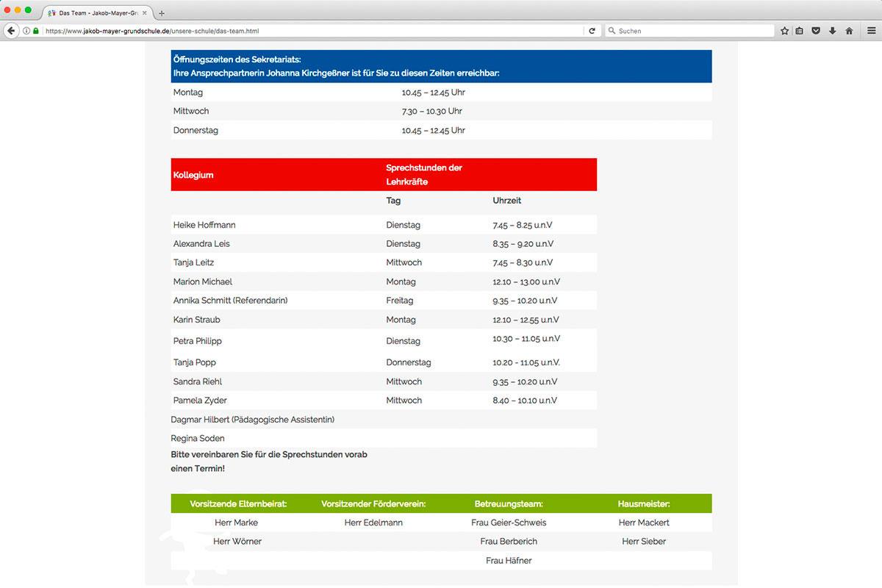Click Donnerstag in the Sekretariat hours table
Image resolution: width=882 pixels, height=588 pixels.
(x=196, y=130)
